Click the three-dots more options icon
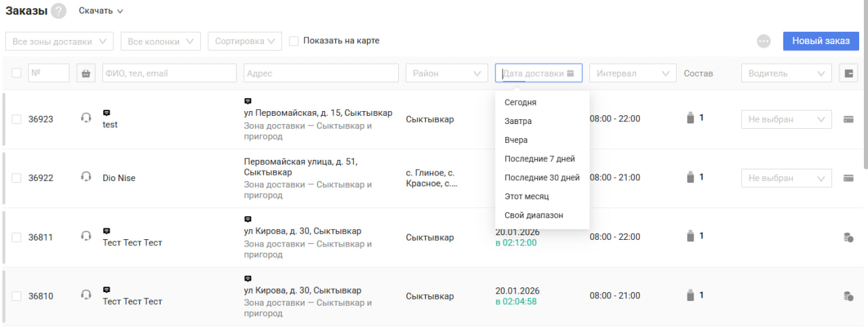 coord(764,41)
